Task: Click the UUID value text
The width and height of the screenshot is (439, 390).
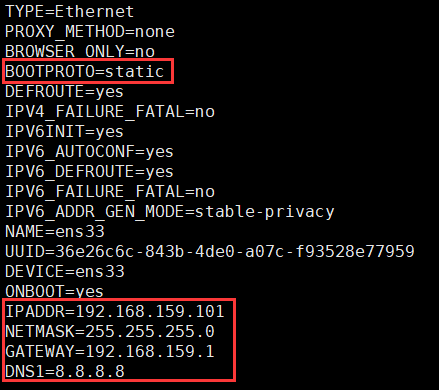Action: (235, 252)
